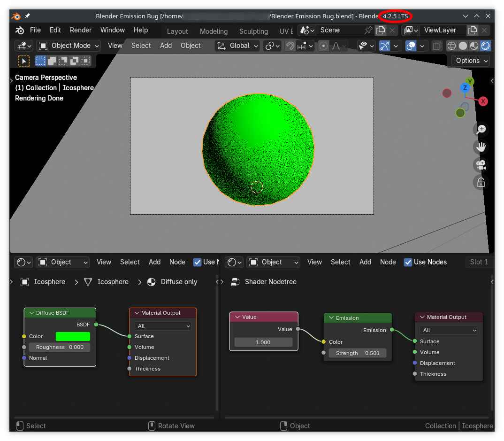The height and width of the screenshot is (441, 504).
Task: Click the pin scene to workspace icon
Action: coord(368,30)
